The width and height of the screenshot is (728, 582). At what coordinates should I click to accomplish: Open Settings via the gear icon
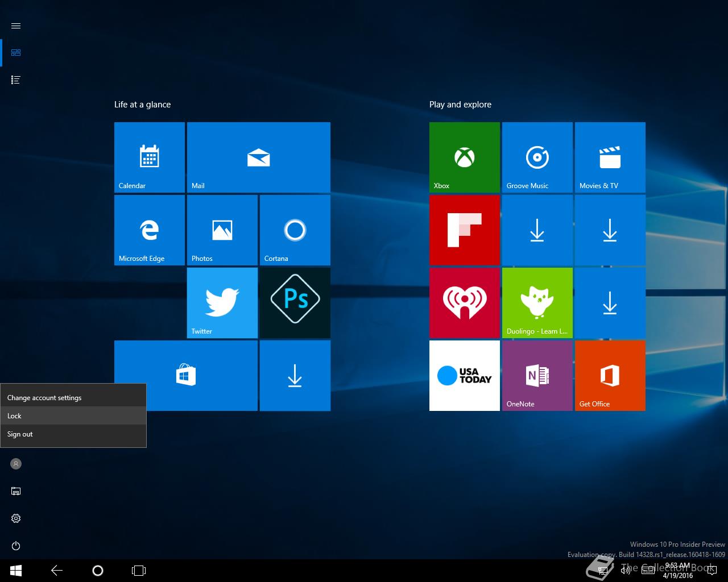(x=16, y=518)
